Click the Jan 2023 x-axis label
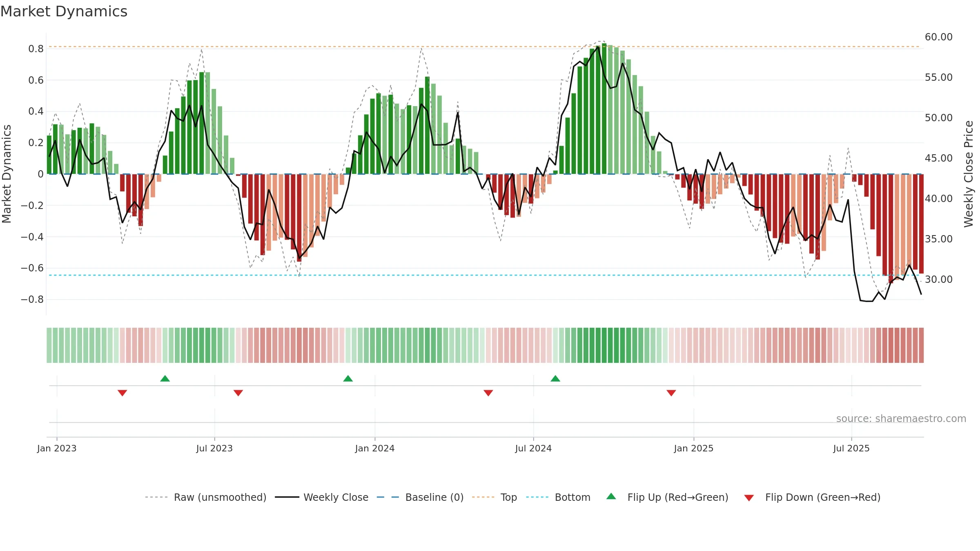This screenshot has height=551, width=980. pyautogui.click(x=57, y=448)
